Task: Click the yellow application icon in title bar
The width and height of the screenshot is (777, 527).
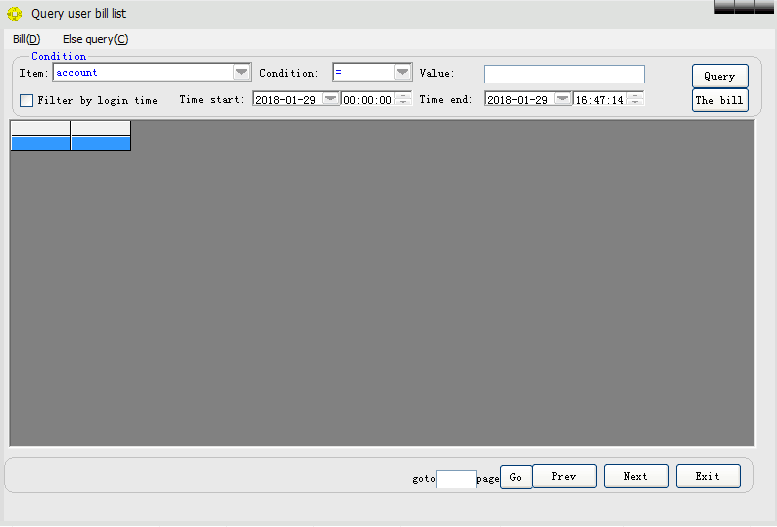Action: tap(14, 14)
